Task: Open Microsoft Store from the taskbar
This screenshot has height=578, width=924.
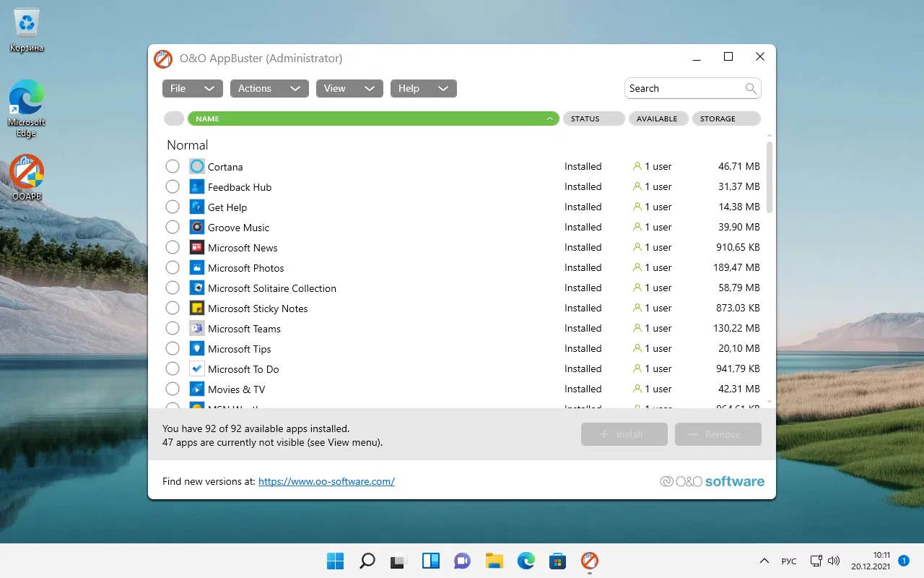Action: click(557, 561)
